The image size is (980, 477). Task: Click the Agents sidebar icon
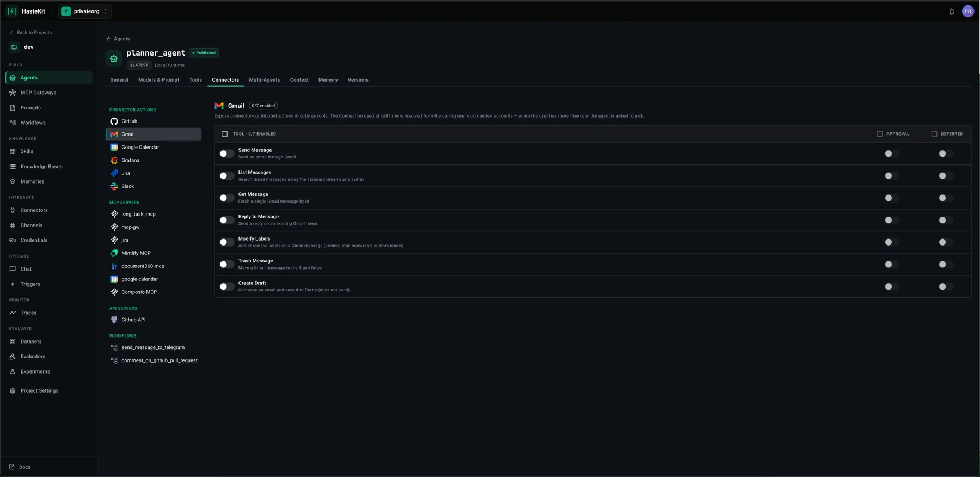pyautogui.click(x=13, y=78)
